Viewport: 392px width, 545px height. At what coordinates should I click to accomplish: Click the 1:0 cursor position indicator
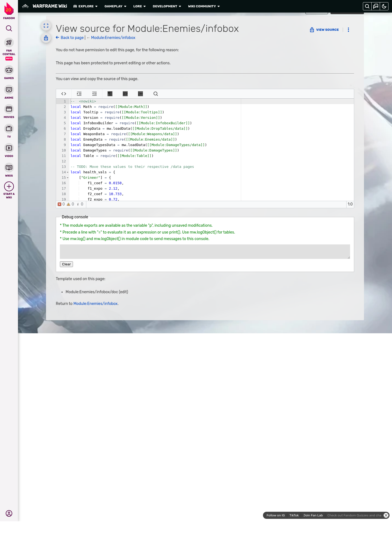tap(350, 204)
